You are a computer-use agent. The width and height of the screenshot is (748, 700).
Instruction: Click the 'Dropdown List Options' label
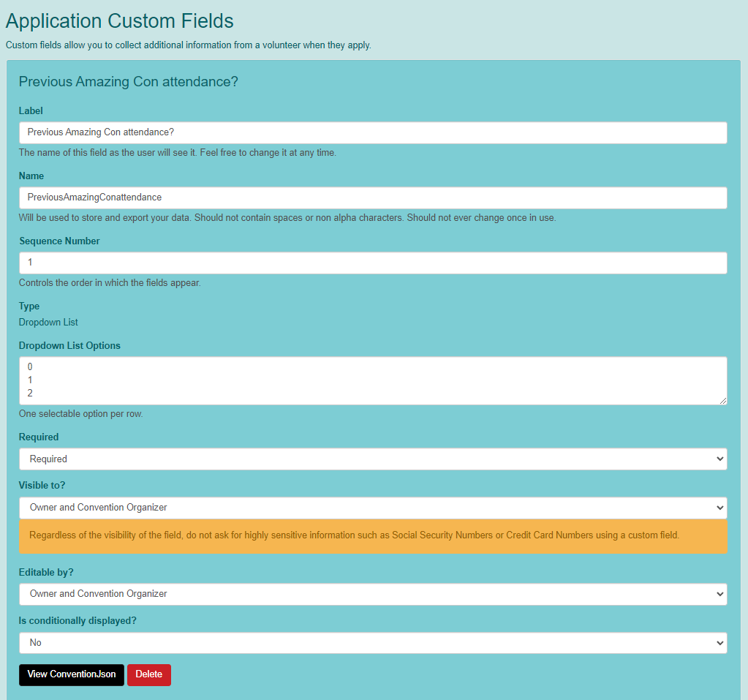point(69,345)
